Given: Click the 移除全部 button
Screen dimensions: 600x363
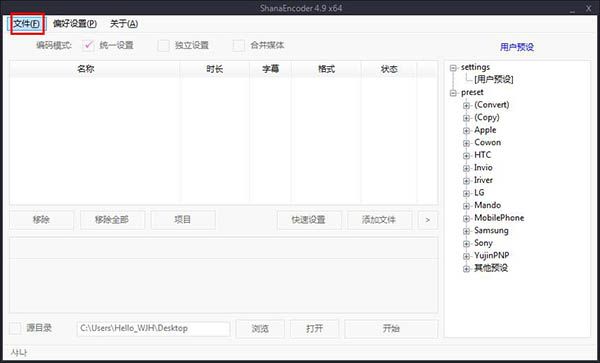Looking at the screenshot, I should tap(112, 220).
